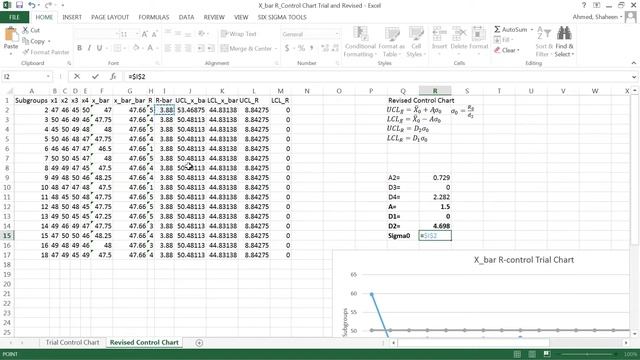640x360 pixels.
Task: Select the Sigma0 formula cell R15
Action: [x=435, y=236]
